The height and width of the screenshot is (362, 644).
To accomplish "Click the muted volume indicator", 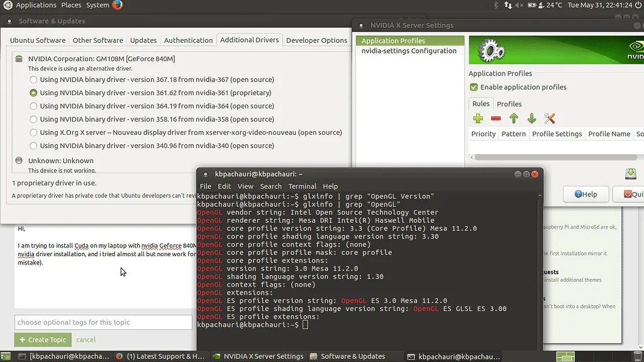I will point(519,5).
